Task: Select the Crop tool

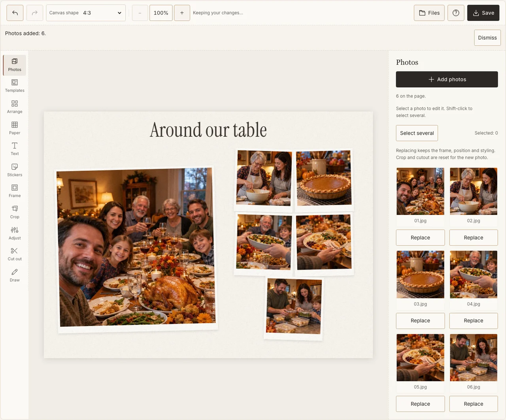Action: click(15, 213)
